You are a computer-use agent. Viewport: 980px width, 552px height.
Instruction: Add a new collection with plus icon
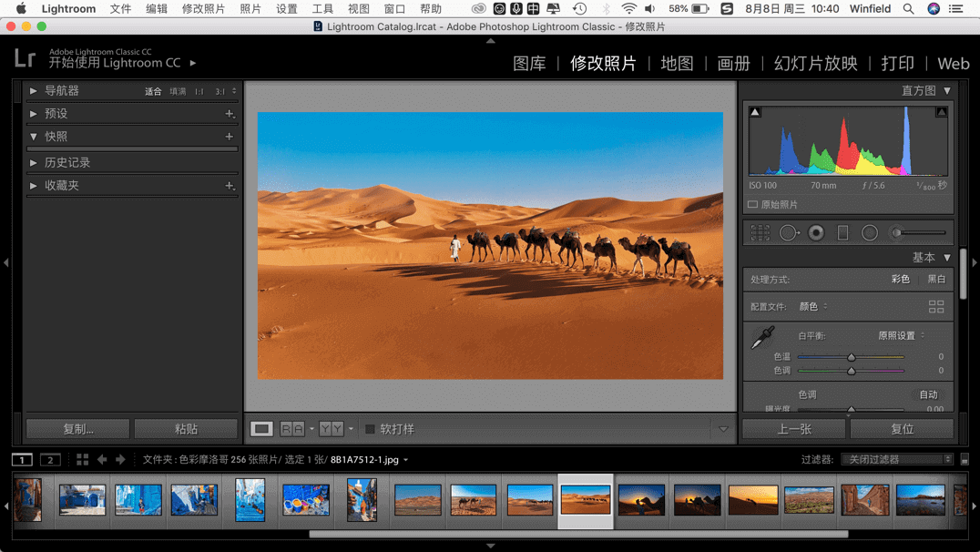[230, 186]
